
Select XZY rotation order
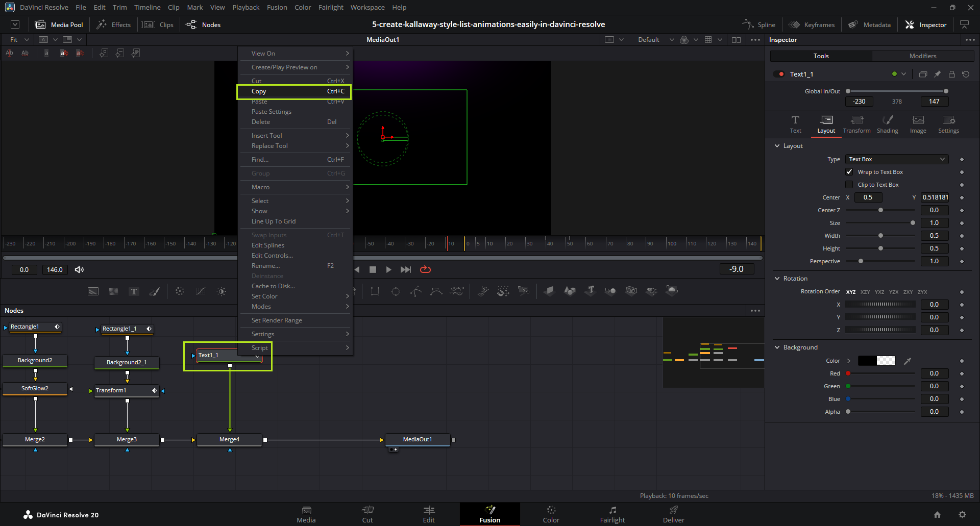click(865, 292)
